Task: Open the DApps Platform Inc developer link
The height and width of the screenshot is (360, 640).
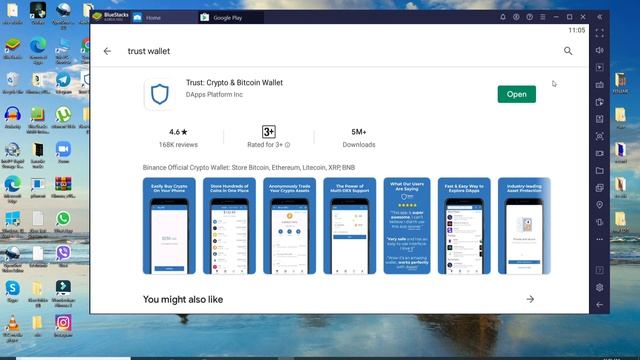Action: 214,95
